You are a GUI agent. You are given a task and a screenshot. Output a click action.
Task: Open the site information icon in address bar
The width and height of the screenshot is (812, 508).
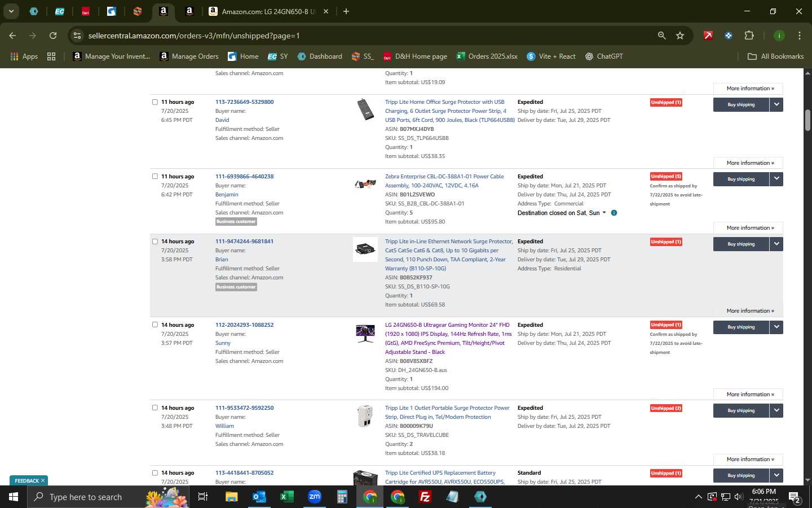77,36
